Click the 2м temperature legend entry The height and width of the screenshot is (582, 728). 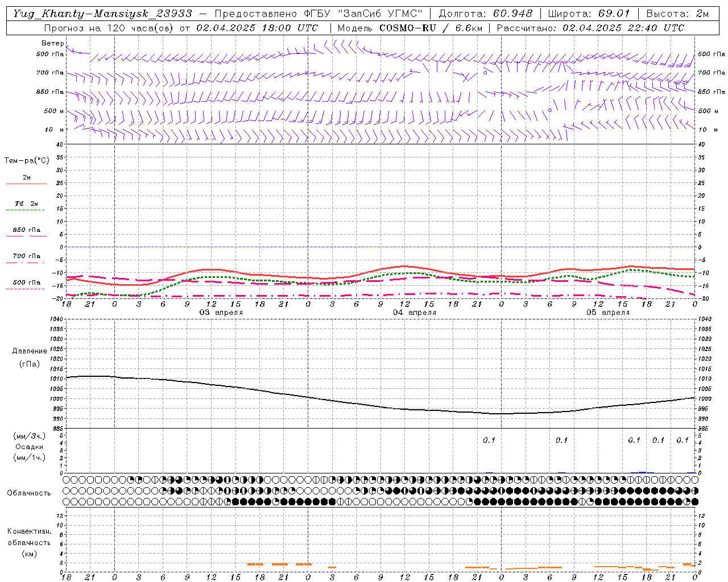pyautogui.click(x=27, y=177)
